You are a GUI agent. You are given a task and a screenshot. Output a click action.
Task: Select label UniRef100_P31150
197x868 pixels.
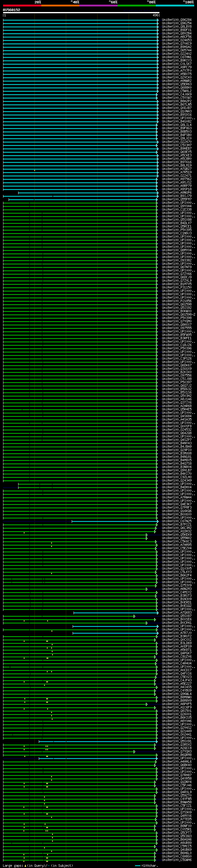pyautogui.click(x=176, y=287)
